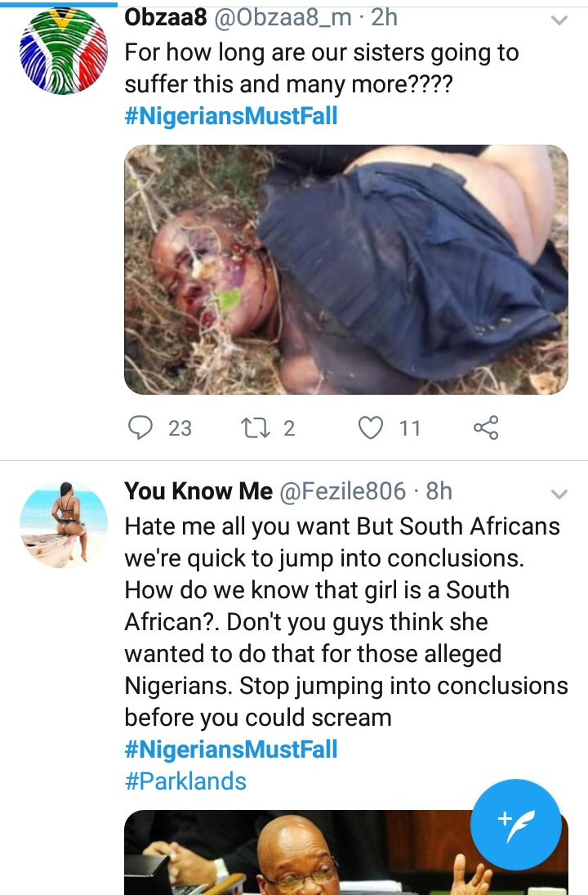The width and height of the screenshot is (588, 895).
Task: Open the tweet text "For how long"
Action: [x=321, y=69]
